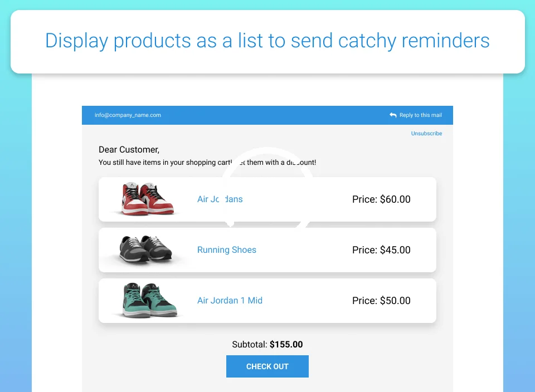Click the Price: $60.00 label
Viewport: 535px width, 392px height.
coord(381,199)
